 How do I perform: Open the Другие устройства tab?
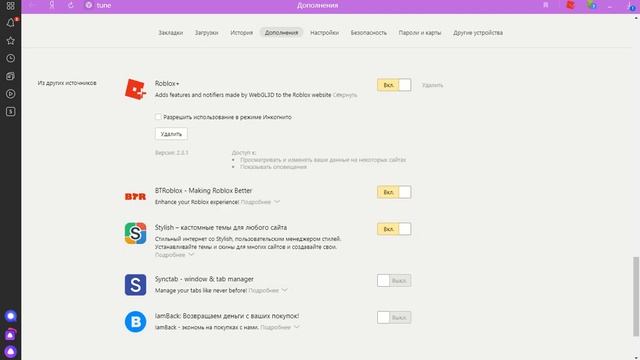coord(478,33)
